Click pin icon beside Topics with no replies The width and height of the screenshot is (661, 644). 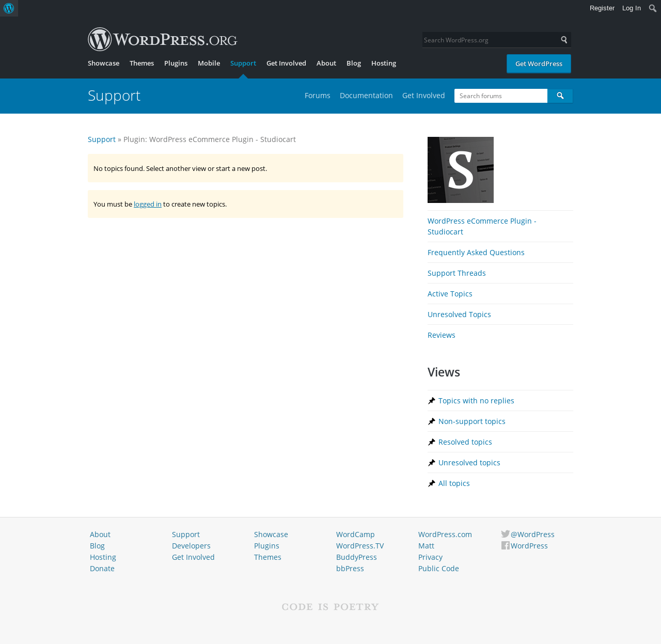[x=432, y=401]
